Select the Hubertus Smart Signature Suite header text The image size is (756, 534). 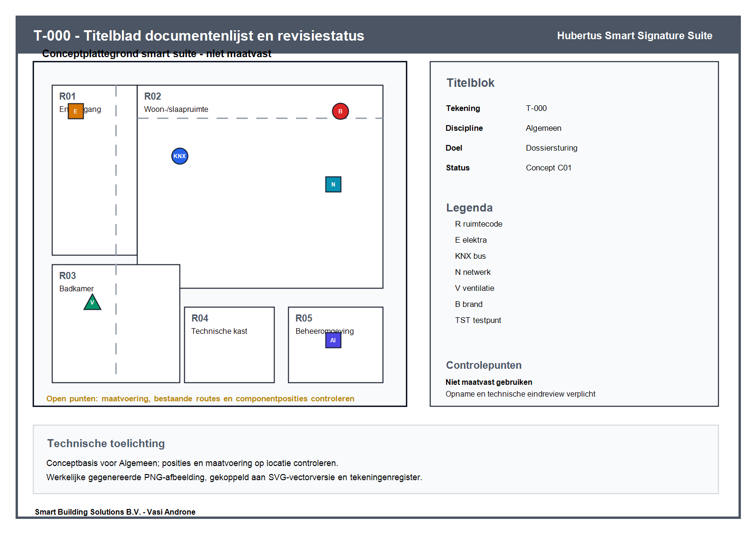pos(635,36)
